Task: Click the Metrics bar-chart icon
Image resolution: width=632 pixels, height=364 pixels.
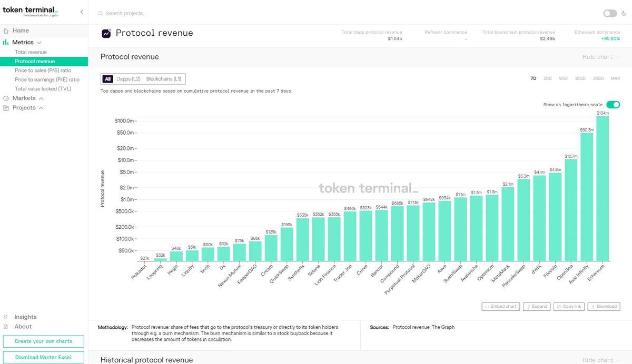Action: pos(6,42)
